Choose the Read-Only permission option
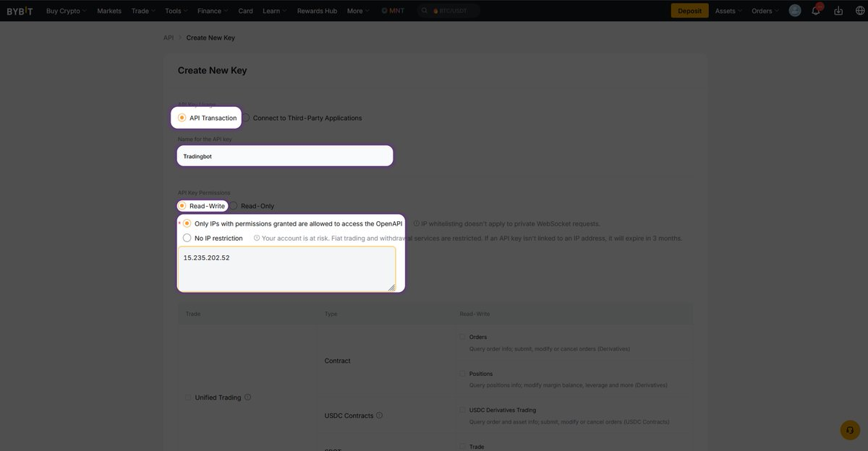The width and height of the screenshot is (868, 451). (x=234, y=206)
